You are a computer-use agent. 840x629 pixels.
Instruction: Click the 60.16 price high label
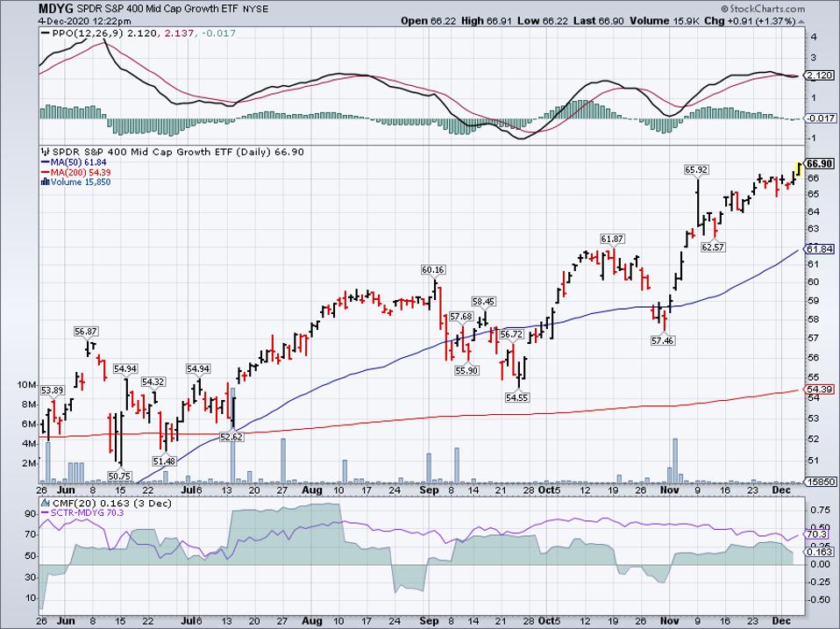pyautogui.click(x=433, y=270)
